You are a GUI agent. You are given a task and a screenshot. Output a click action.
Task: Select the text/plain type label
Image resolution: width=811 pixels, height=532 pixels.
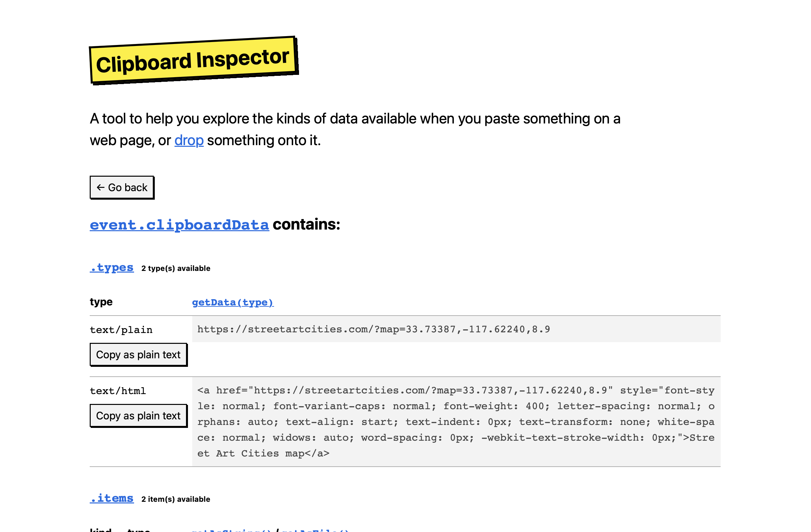121,330
